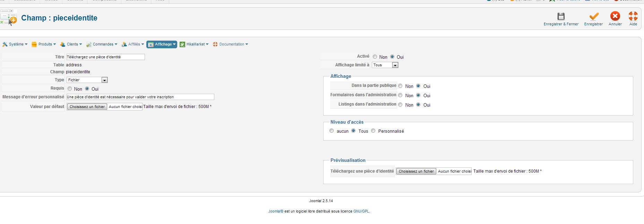Set Requis to Non
Image resolution: width=644 pixels, height=224 pixels.
(x=70, y=89)
